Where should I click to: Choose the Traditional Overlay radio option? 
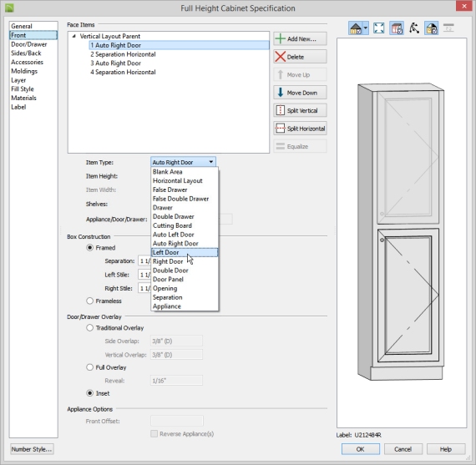(90, 328)
